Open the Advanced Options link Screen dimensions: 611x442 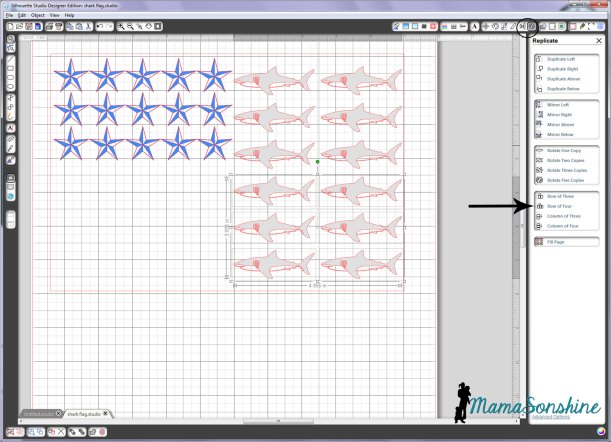pyautogui.click(x=551, y=417)
